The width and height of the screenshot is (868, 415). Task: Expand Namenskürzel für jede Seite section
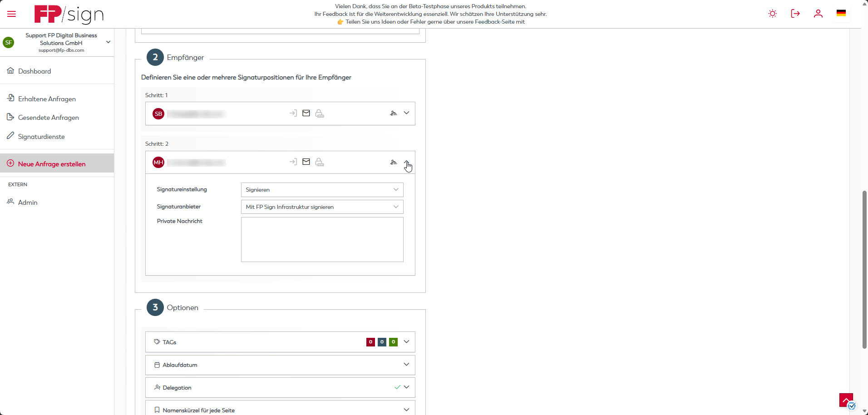(406, 410)
